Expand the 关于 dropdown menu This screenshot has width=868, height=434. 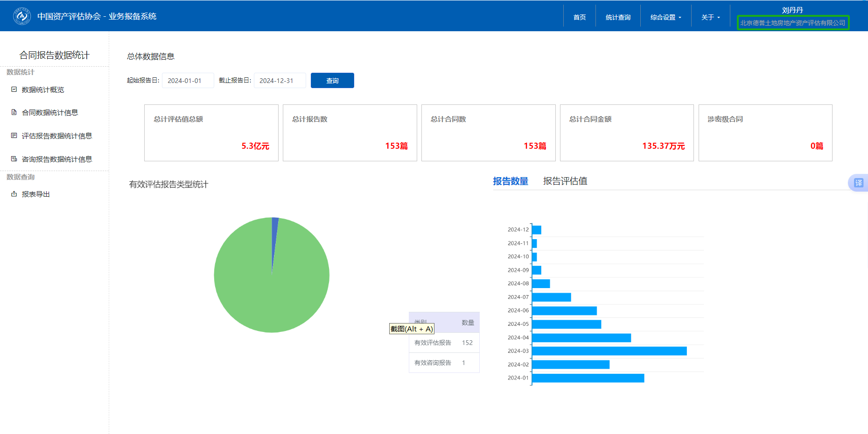(x=710, y=17)
